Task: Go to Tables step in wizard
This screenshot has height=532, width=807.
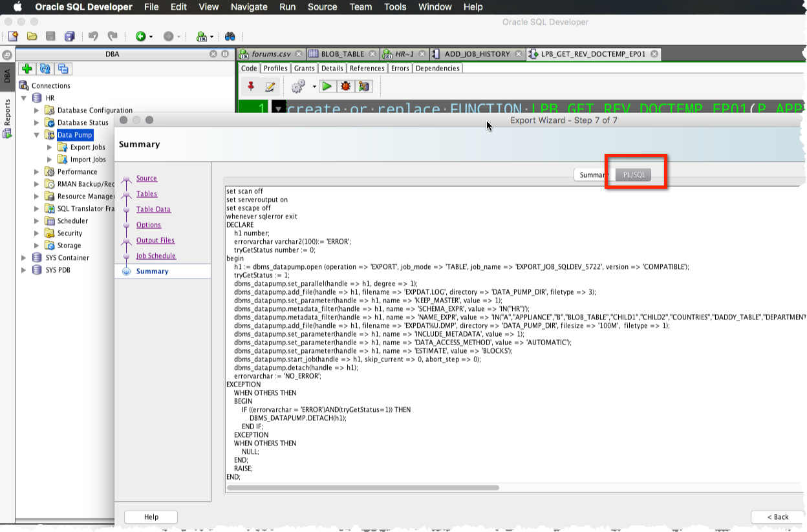Action: pyautogui.click(x=147, y=194)
